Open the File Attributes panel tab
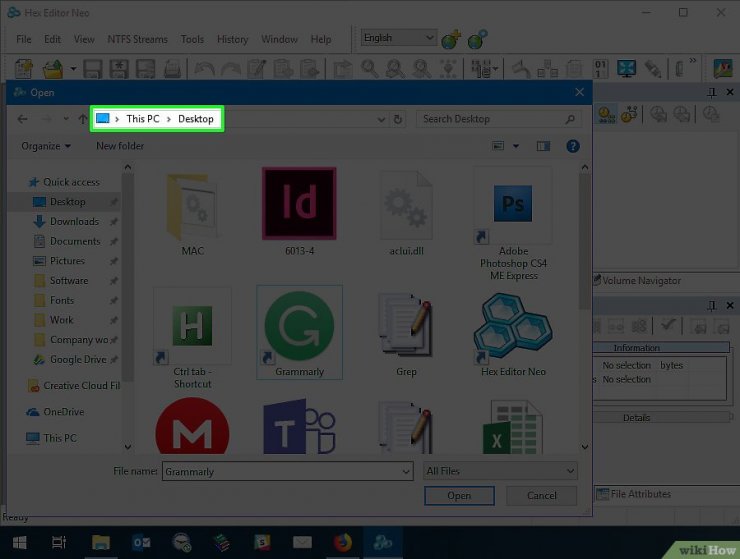 633,494
